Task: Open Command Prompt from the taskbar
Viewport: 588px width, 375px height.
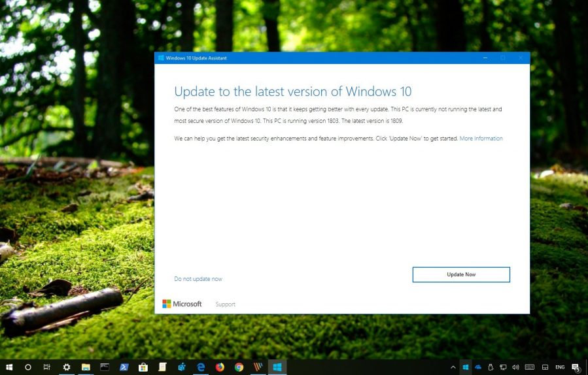Action: [105, 367]
